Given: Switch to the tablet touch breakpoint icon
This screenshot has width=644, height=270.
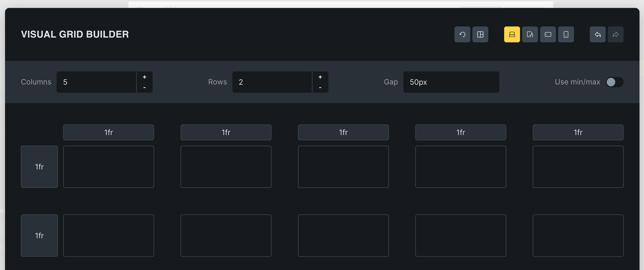Looking at the screenshot, I should 530,34.
